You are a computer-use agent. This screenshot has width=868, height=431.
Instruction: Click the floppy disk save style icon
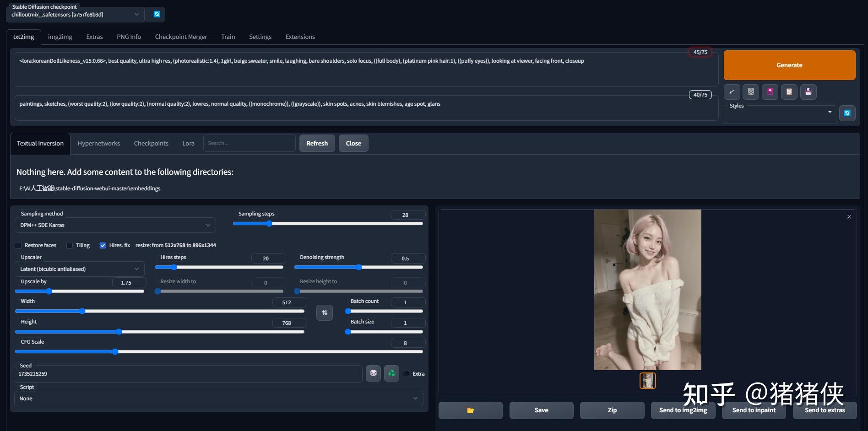click(808, 92)
